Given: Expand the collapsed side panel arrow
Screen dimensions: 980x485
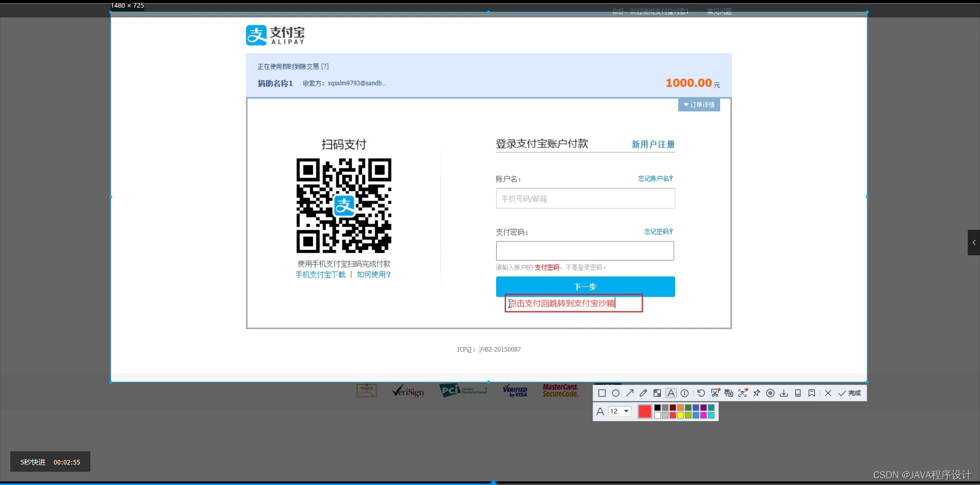Looking at the screenshot, I should click(x=974, y=243).
